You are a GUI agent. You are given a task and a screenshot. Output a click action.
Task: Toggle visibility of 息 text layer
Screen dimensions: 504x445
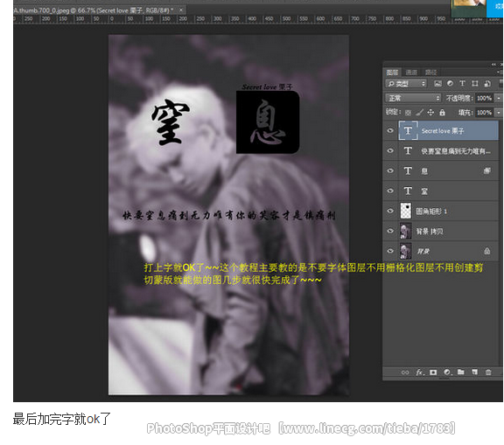[x=390, y=170]
